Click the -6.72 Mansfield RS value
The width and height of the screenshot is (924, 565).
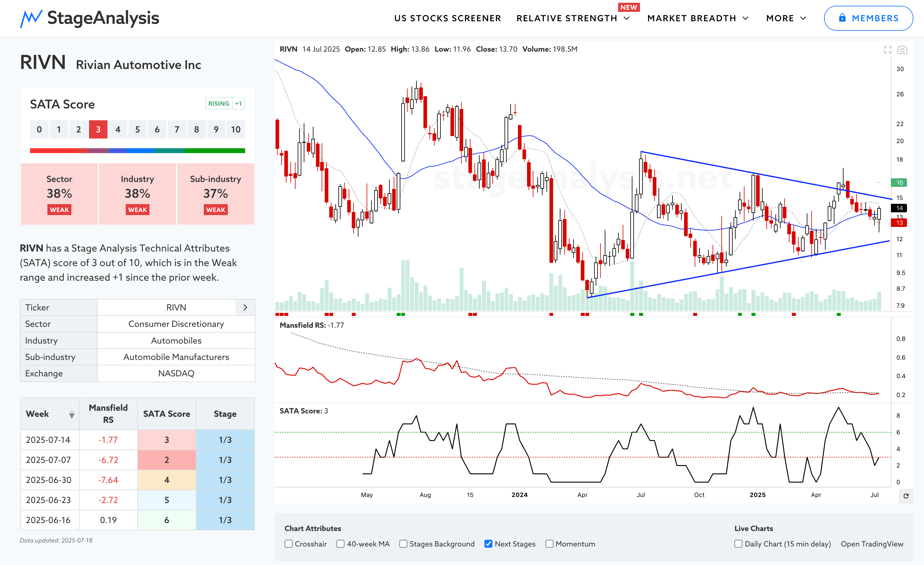(x=108, y=460)
